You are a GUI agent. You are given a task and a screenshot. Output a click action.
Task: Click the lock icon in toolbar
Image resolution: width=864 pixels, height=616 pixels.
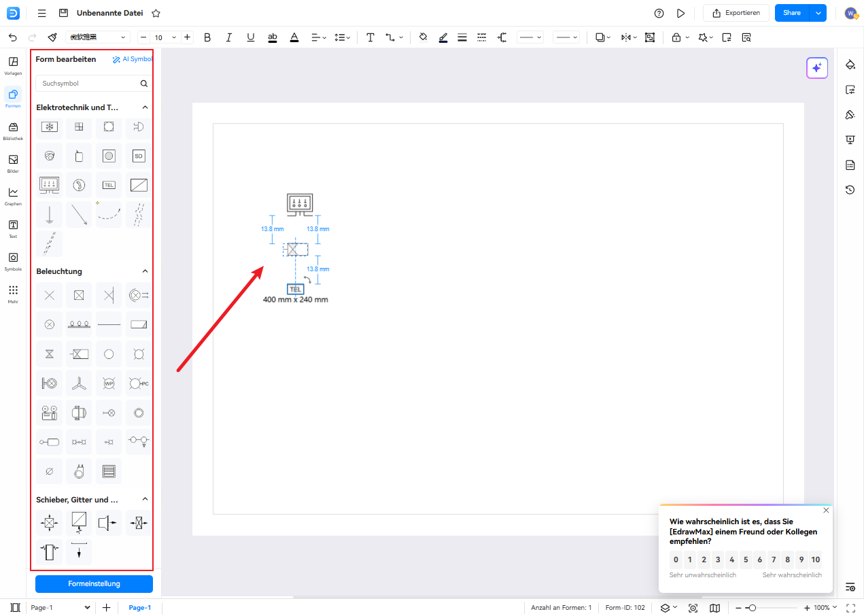coord(676,37)
